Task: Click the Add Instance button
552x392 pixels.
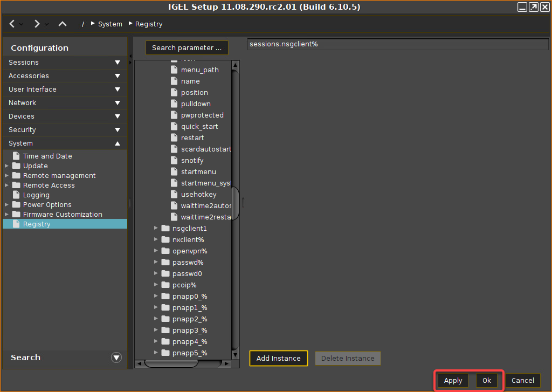Action: [x=279, y=359]
